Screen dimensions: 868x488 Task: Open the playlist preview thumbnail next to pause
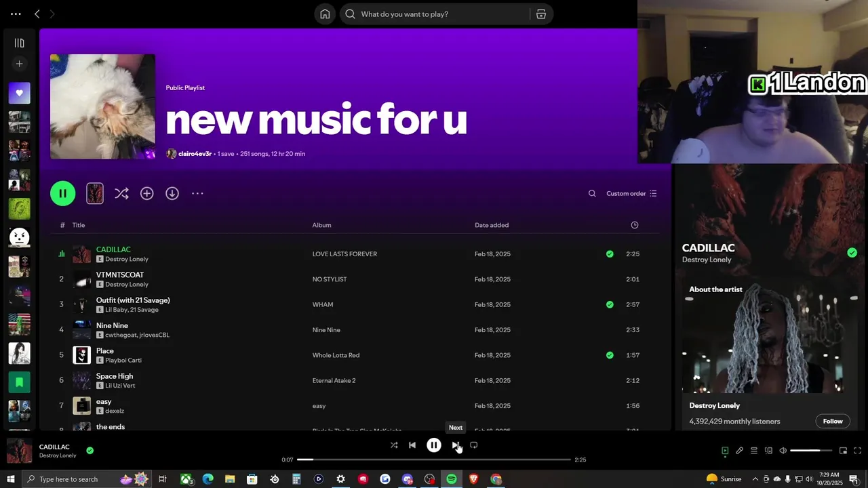(95, 193)
